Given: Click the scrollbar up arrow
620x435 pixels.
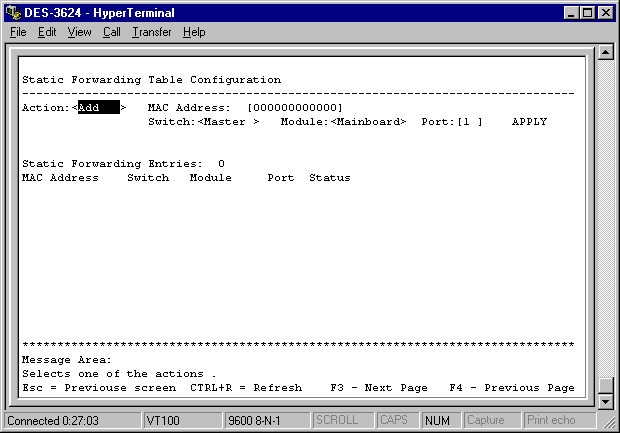Looking at the screenshot, I should click(604, 53).
